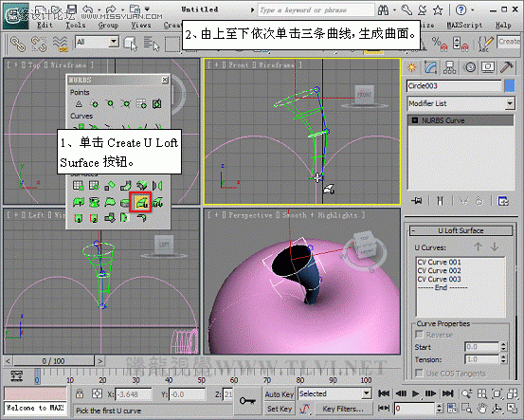Viewport: 524px width, 420px height.
Task: Click the Create Fillet Surface icon
Action: (141, 218)
